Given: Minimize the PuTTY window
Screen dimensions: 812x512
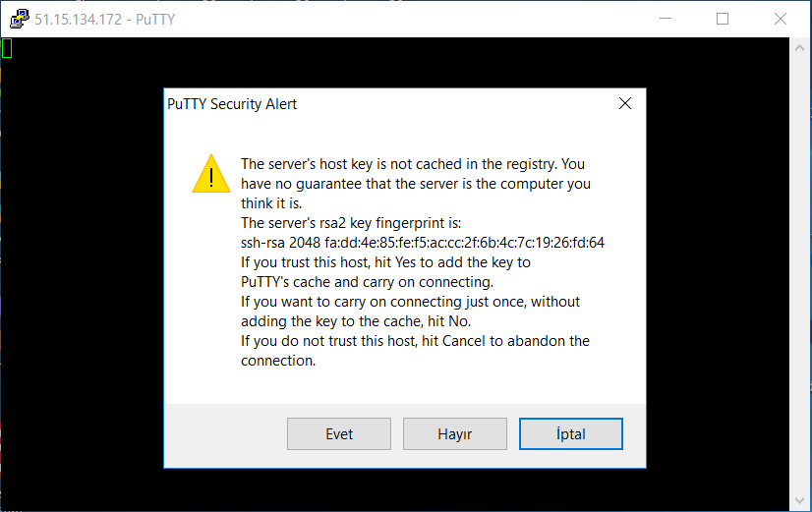Looking at the screenshot, I should [666, 19].
